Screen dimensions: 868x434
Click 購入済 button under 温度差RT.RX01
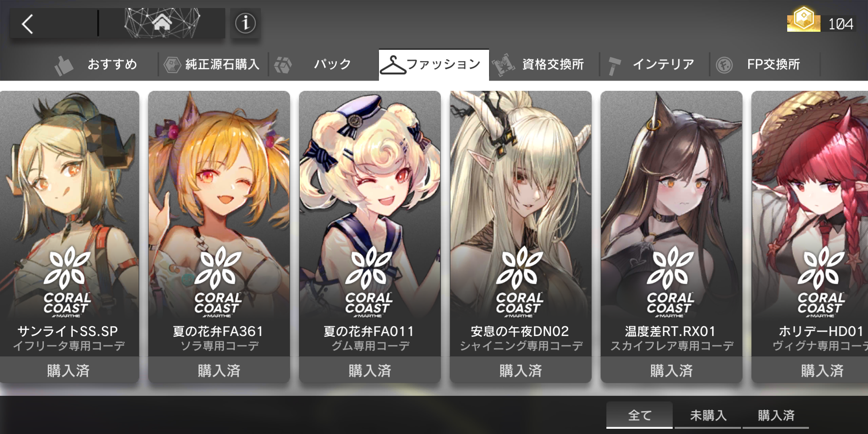671,370
